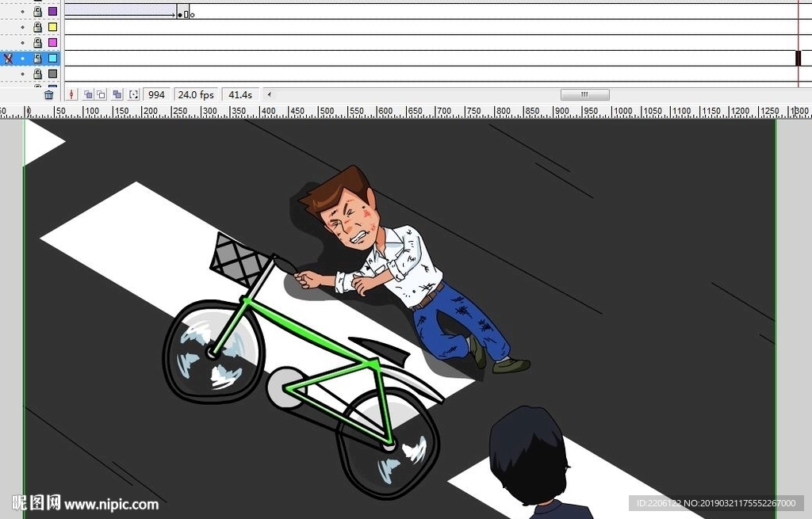812x519 pixels.
Task: Click the crossed-out pencil on cyan layer
Action: 8,58
